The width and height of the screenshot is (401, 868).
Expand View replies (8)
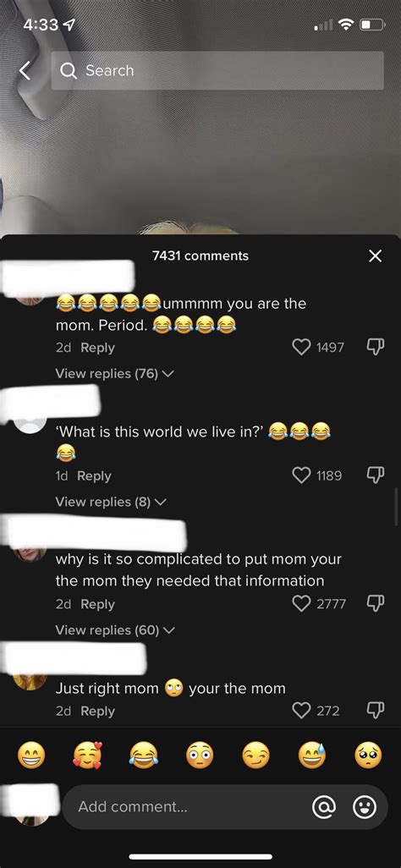tap(111, 502)
